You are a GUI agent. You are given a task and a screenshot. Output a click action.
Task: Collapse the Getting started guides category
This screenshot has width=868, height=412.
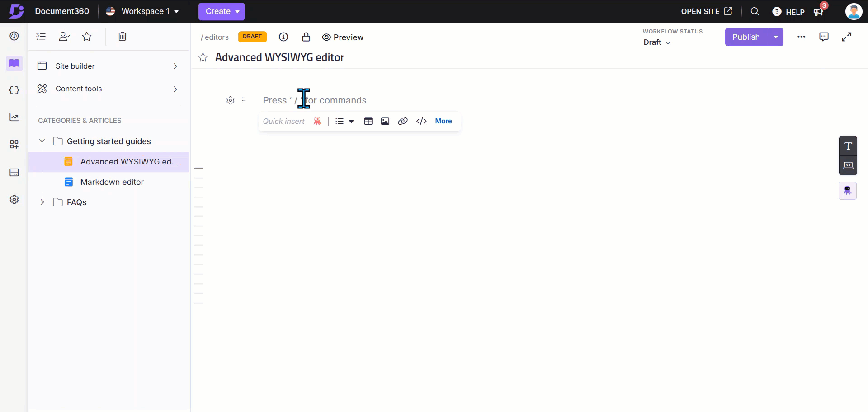(x=42, y=141)
